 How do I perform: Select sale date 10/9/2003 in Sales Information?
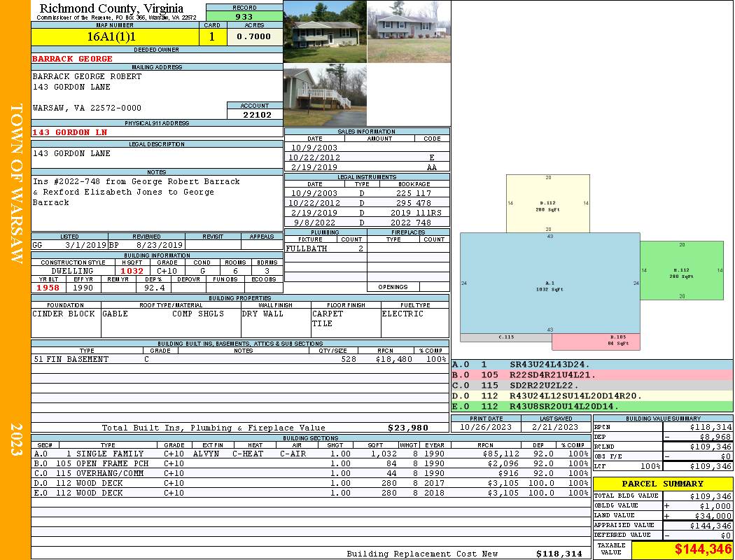(x=314, y=148)
